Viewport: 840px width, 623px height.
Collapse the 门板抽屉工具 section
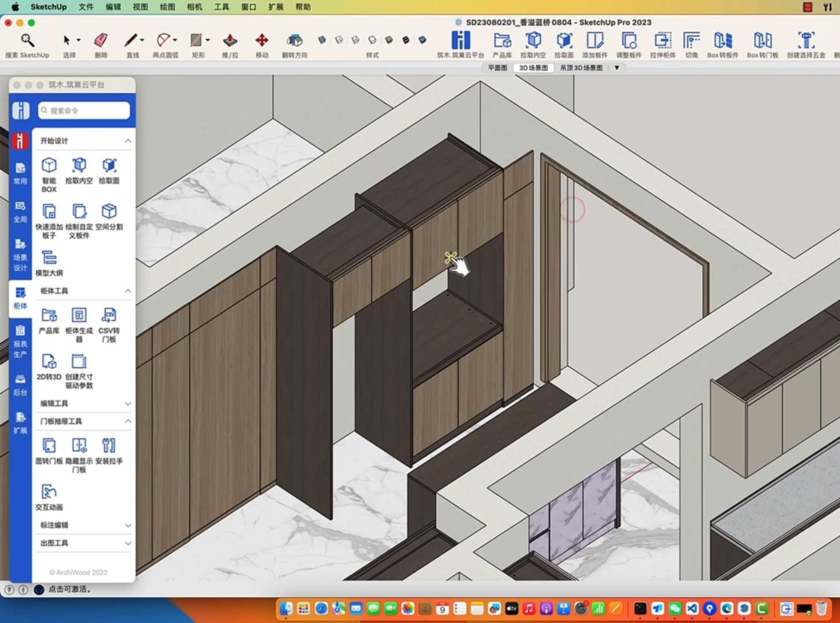(x=128, y=421)
